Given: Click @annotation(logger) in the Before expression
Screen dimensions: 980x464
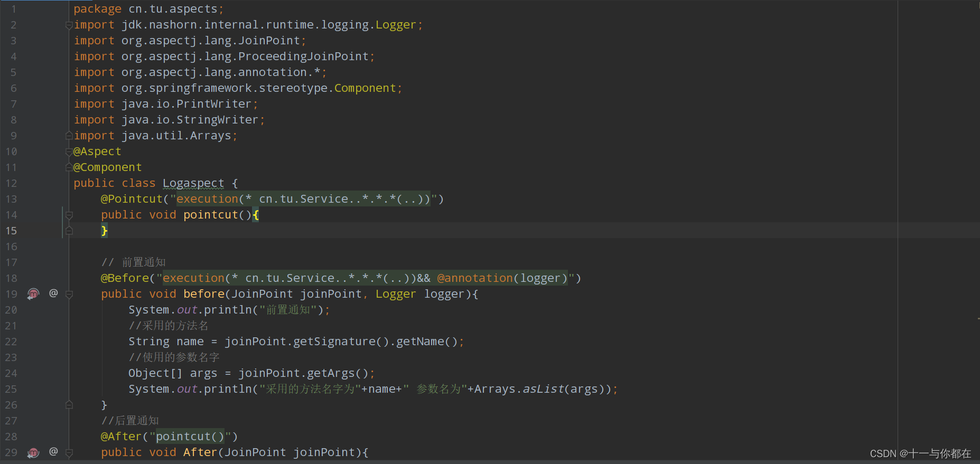Looking at the screenshot, I should pos(502,278).
